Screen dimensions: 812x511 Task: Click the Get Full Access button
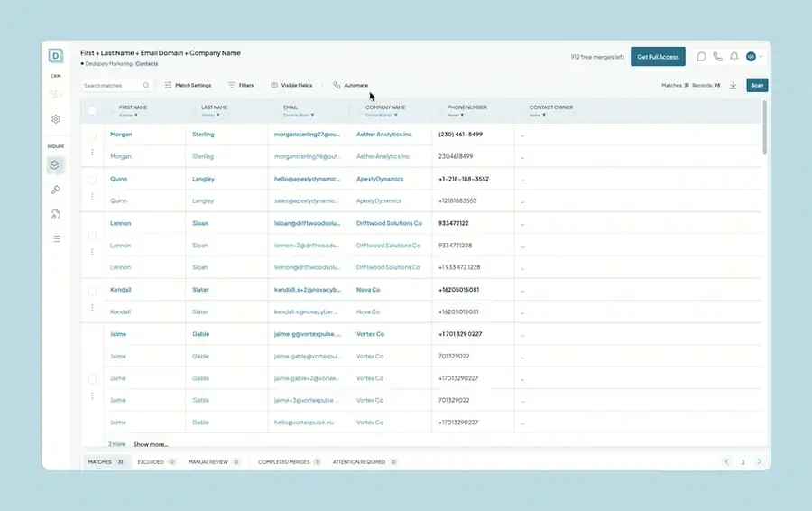(658, 57)
